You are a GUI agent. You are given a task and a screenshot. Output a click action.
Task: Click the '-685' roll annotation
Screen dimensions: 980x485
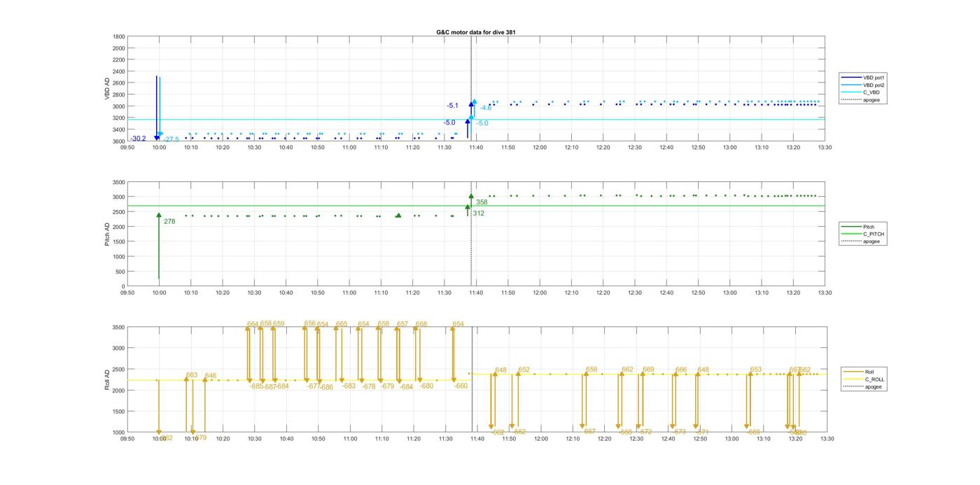click(256, 386)
